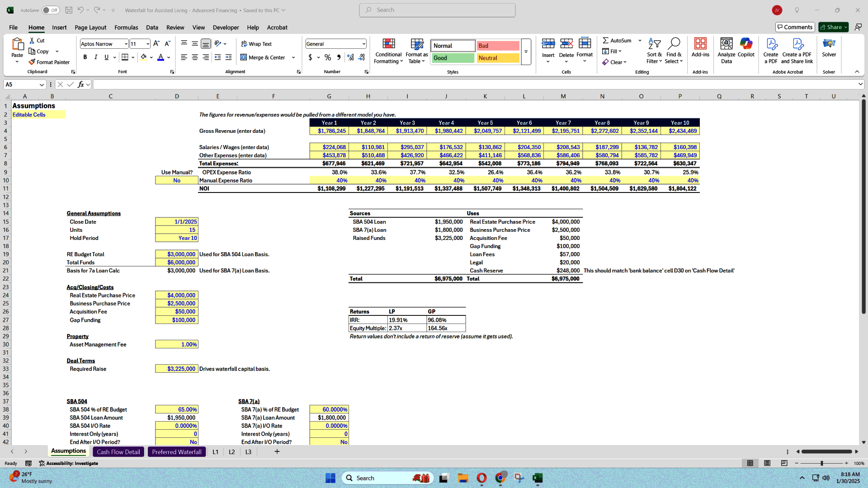Image resolution: width=868 pixels, height=488 pixels.
Task: Select the cell styles color swatch Good
Action: (x=451, y=58)
